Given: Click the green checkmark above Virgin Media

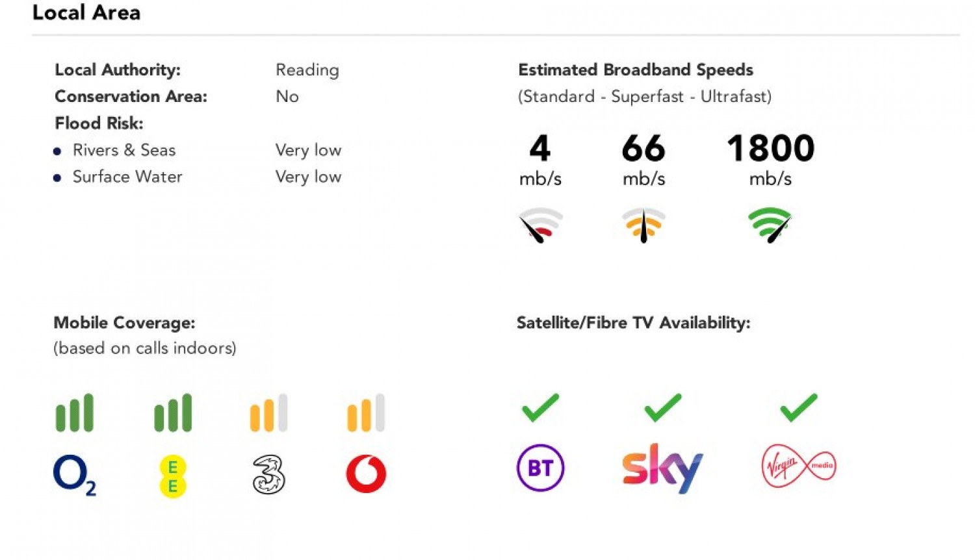Looking at the screenshot, I should point(798,407).
